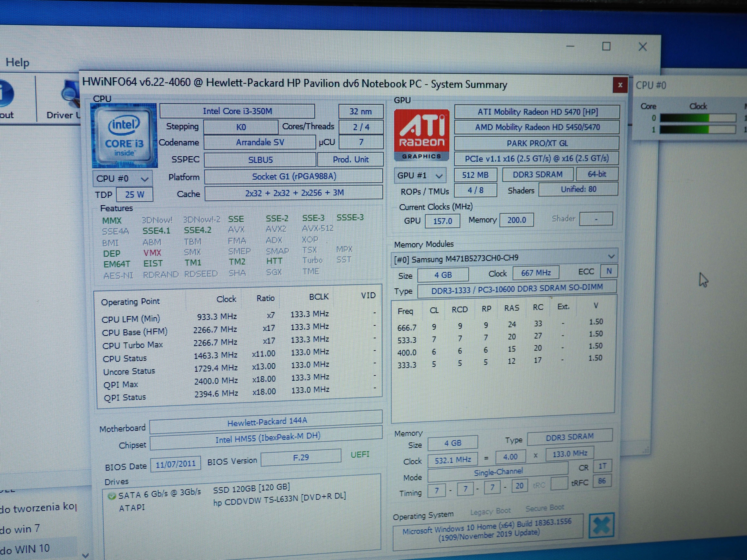Click the Cores/Threads 2 / 4 field
This screenshot has width=747, height=560.
point(361,127)
